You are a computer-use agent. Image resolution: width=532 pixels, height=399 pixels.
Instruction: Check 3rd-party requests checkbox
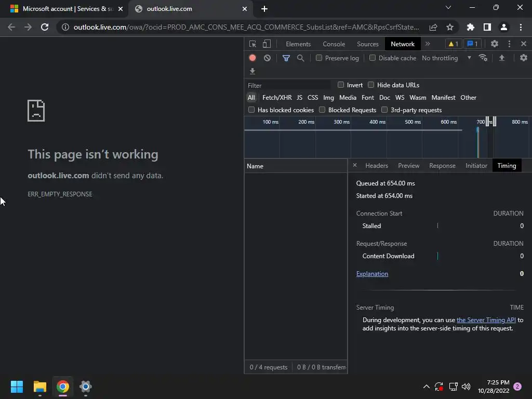pyautogui.click(x=384, y=110)
